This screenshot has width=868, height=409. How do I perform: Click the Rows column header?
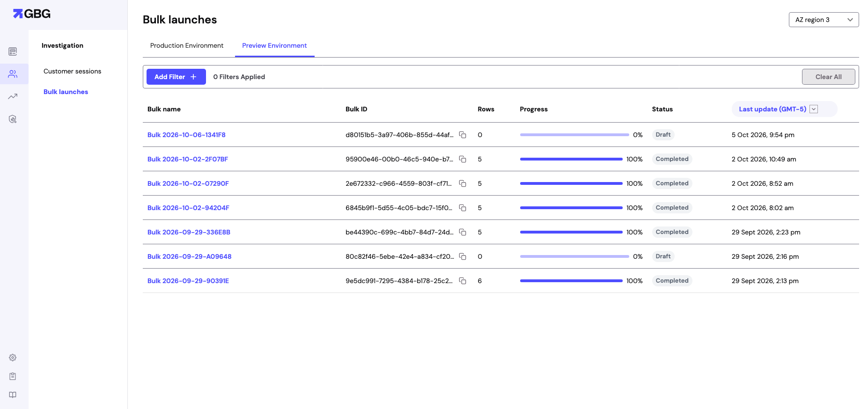click(486, 109)
